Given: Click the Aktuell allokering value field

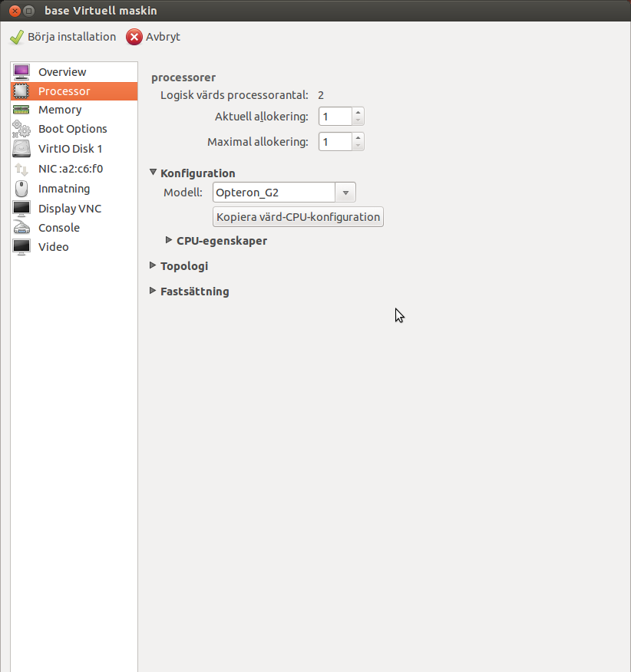Looking at the screenshot, I should point(335,117).
